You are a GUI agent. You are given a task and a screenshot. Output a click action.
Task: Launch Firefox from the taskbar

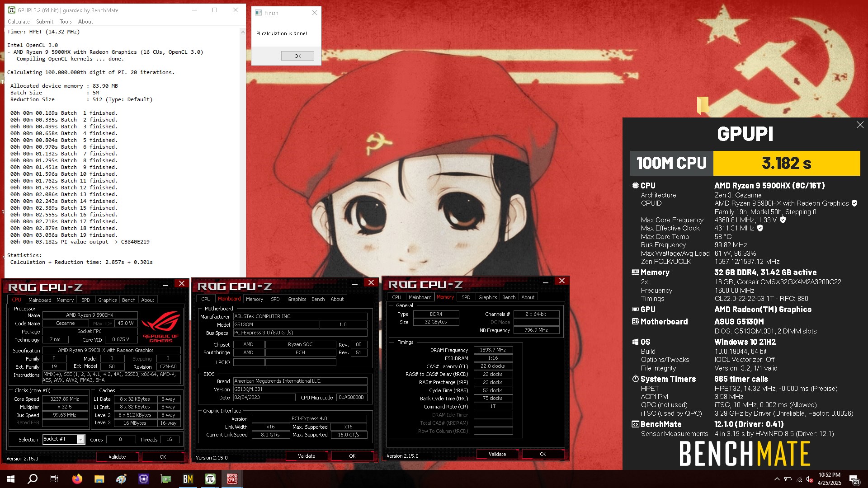click(x=77, y=479)
